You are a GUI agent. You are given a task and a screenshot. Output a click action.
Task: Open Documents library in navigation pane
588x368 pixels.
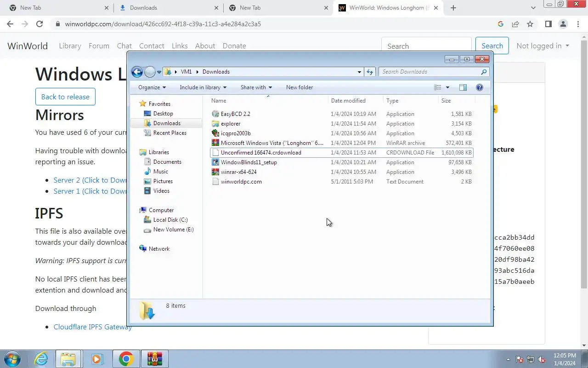point(167,162)
